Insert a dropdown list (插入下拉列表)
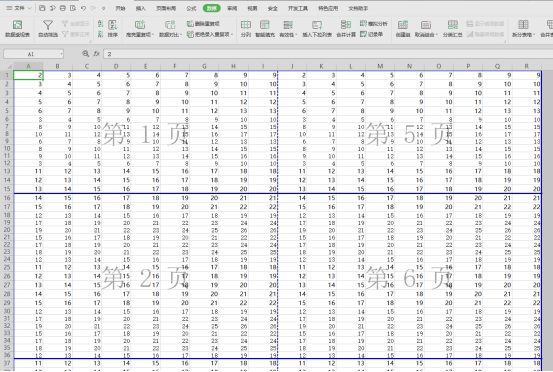 317,29
